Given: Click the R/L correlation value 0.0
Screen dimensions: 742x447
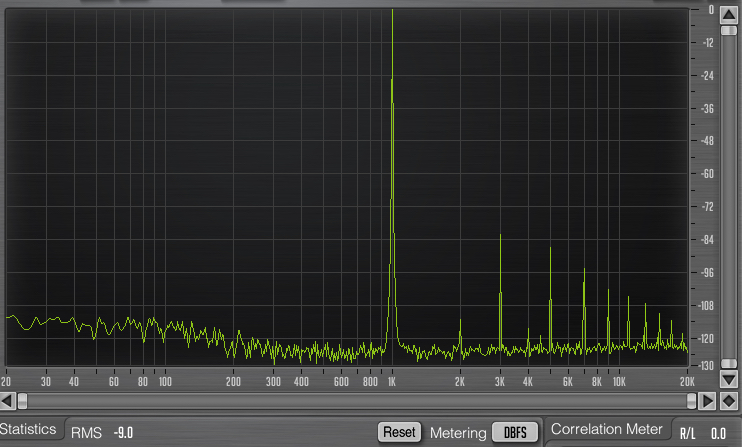Looking at the screenshot, I should tap(718, 433).
